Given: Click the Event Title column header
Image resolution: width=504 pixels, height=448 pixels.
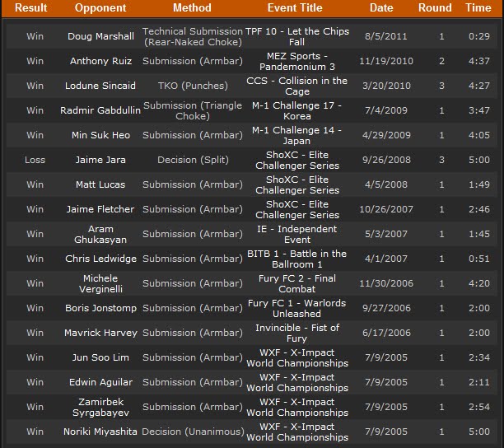Looking at the screenshot, I should coord(295,7).
